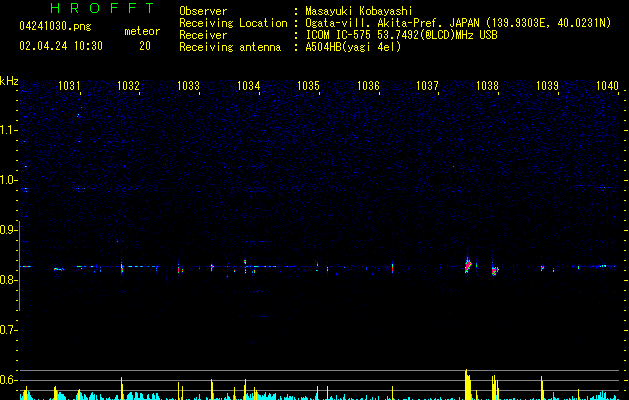
Task: Click the 1036 time marker
Action: [368, 86]
